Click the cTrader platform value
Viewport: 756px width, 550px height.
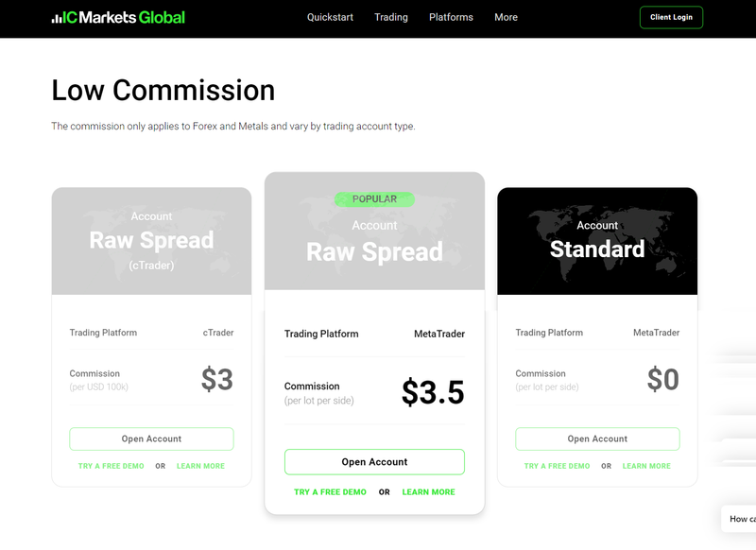(218, 333)
